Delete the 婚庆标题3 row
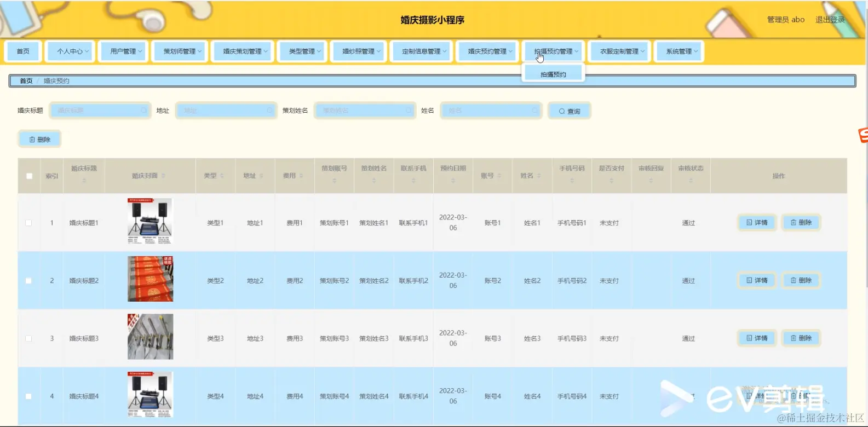Viewport: 868px width, 427px height. (801, 338)
